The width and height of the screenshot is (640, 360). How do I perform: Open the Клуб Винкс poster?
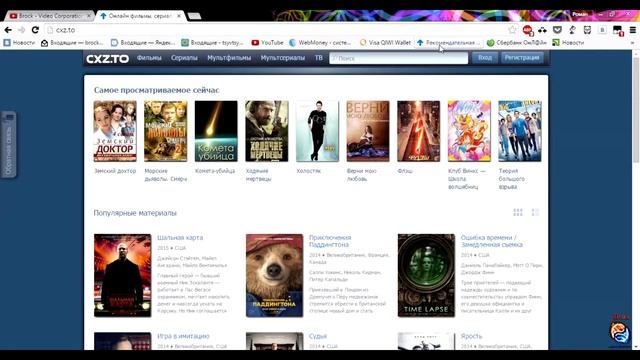tap(469, 131)
